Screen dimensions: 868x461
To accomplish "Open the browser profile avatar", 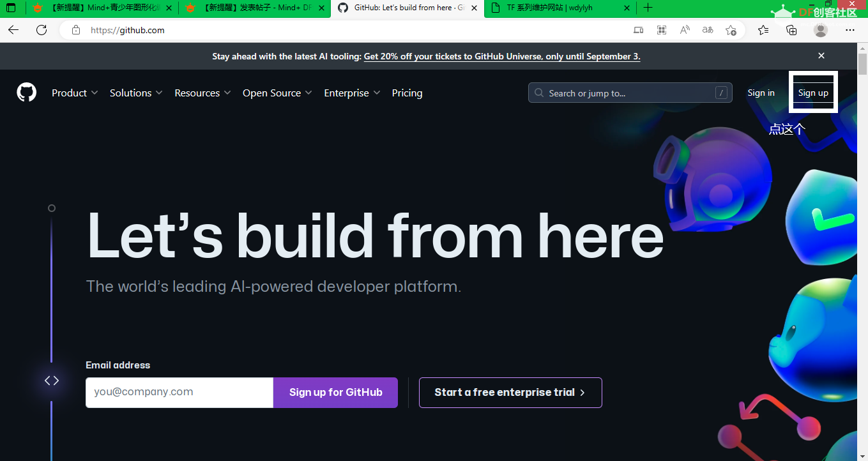I will 821,30.
